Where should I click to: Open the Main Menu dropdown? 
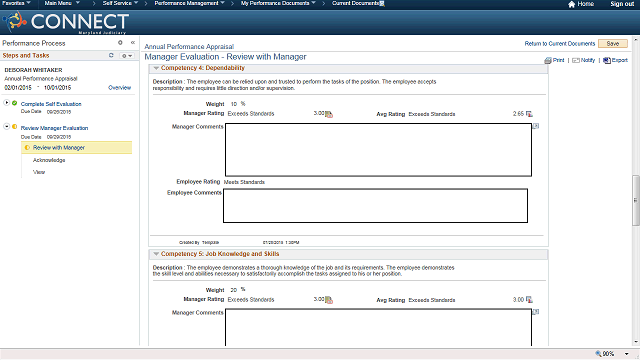point(62,3)
